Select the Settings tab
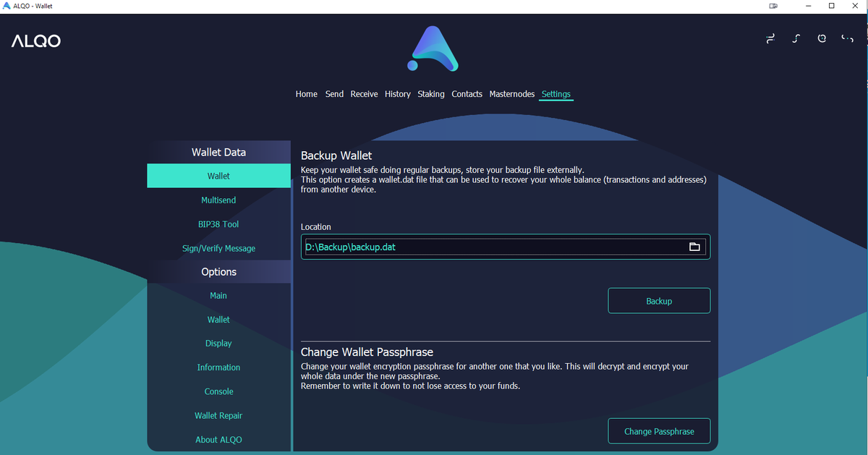 point(556,94)
